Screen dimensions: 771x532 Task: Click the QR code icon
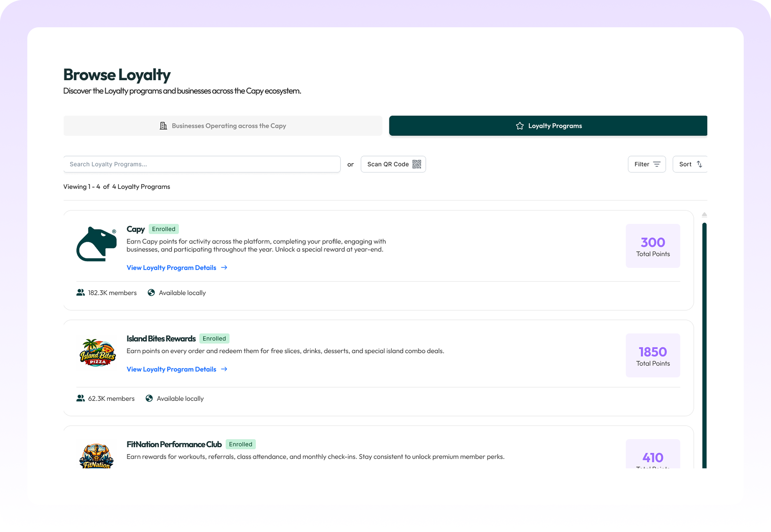click(416, 164)
